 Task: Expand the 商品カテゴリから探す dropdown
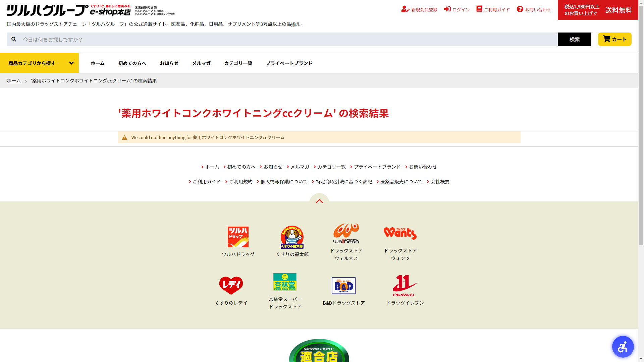pos(40,63)
